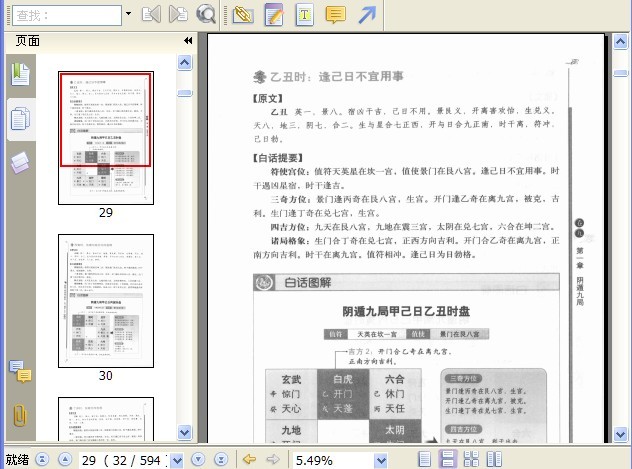Viewport: 632px width, 469px height.
Task: Expand the find box dropdown arrow
Action: pyautogui.click(x=128, y=14)
